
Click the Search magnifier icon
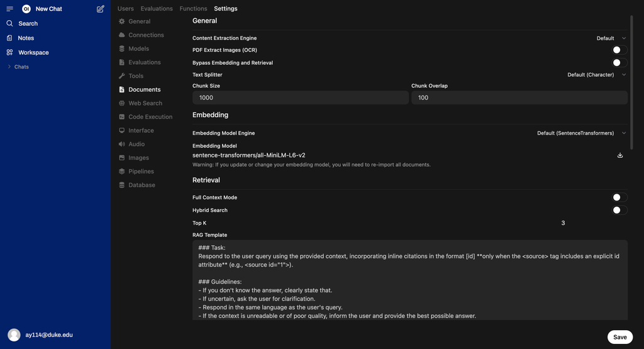coord(9,23)
